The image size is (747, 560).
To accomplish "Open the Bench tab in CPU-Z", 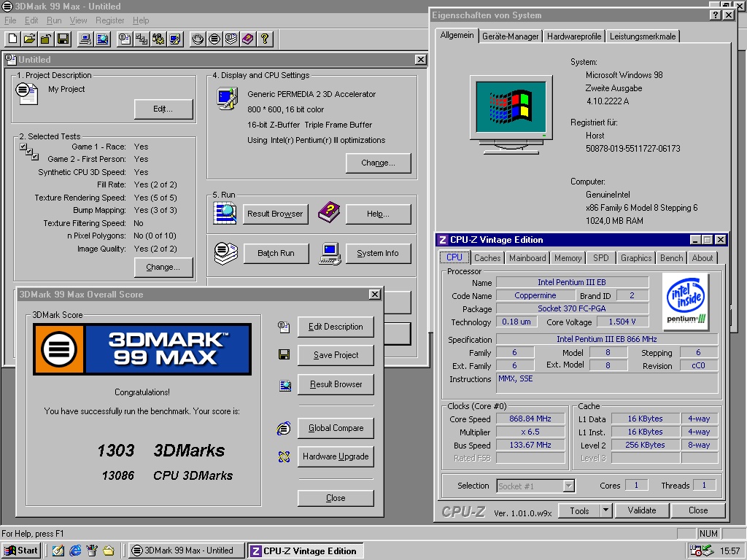I will tap(671, 257).
